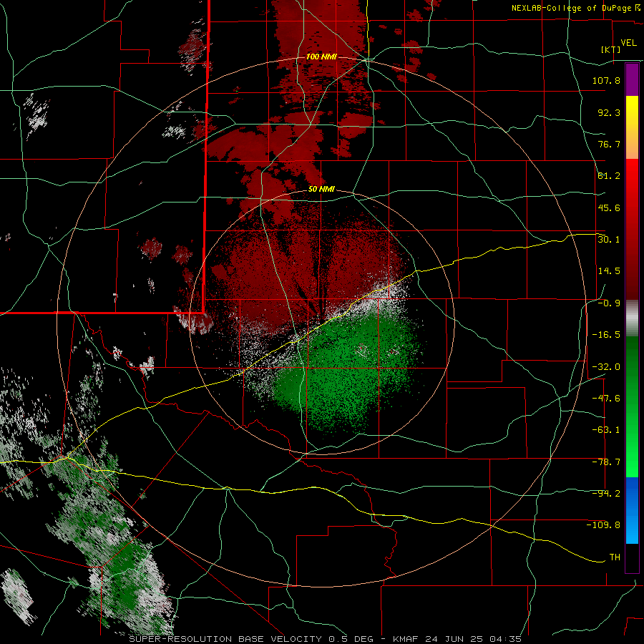Viewport: 644px width, 644px height.
Task: Pick the gray near-zero color bar segment
Action: (632, 318)
